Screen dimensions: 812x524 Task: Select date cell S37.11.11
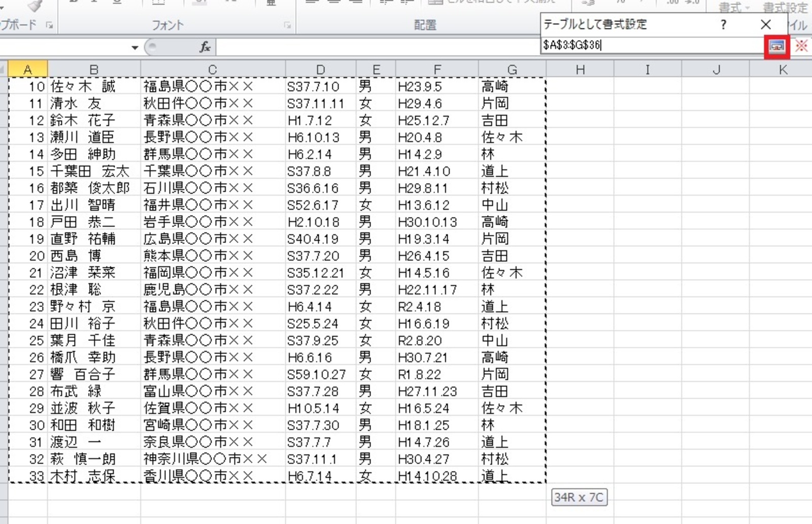(320, 103)
